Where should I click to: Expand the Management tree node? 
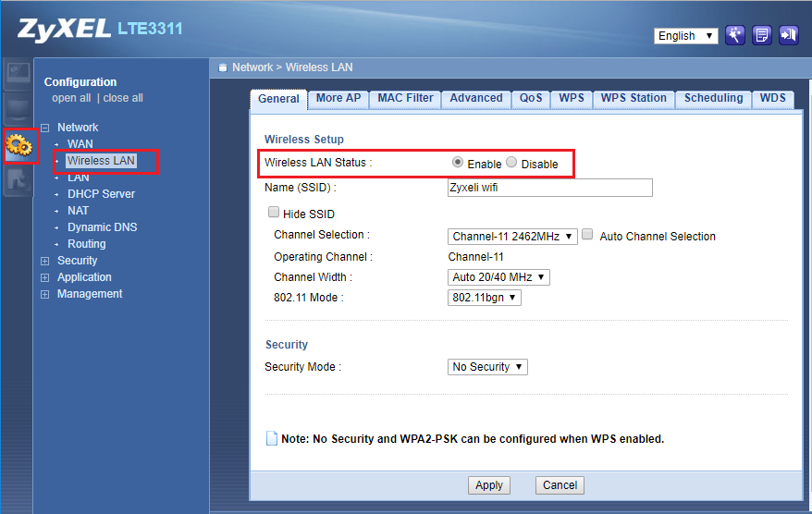click(x=45, y=294)
